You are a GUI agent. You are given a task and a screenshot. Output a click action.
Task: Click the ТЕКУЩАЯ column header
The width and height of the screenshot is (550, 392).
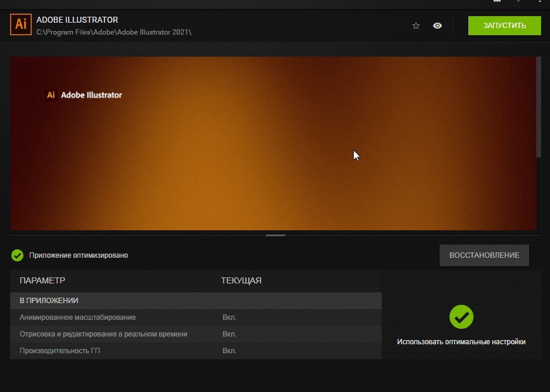241,280
